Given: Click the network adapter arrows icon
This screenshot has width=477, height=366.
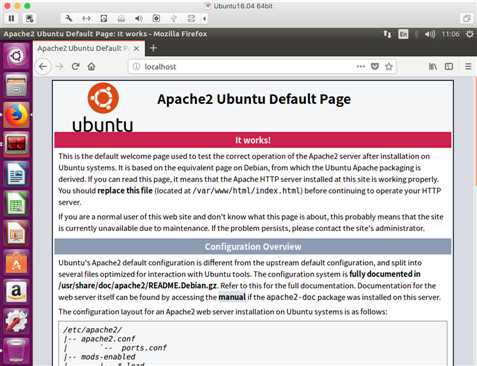Looking at the screenshot, I should tap(86, 19).
